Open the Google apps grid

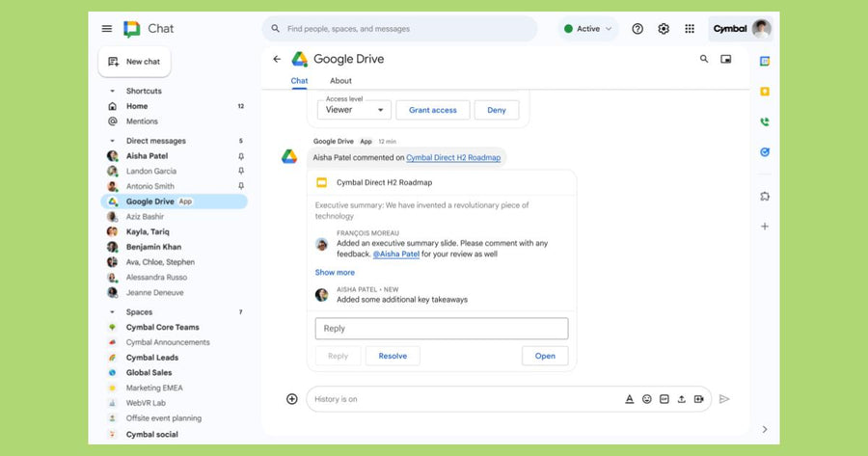click(x=690, y=29)
